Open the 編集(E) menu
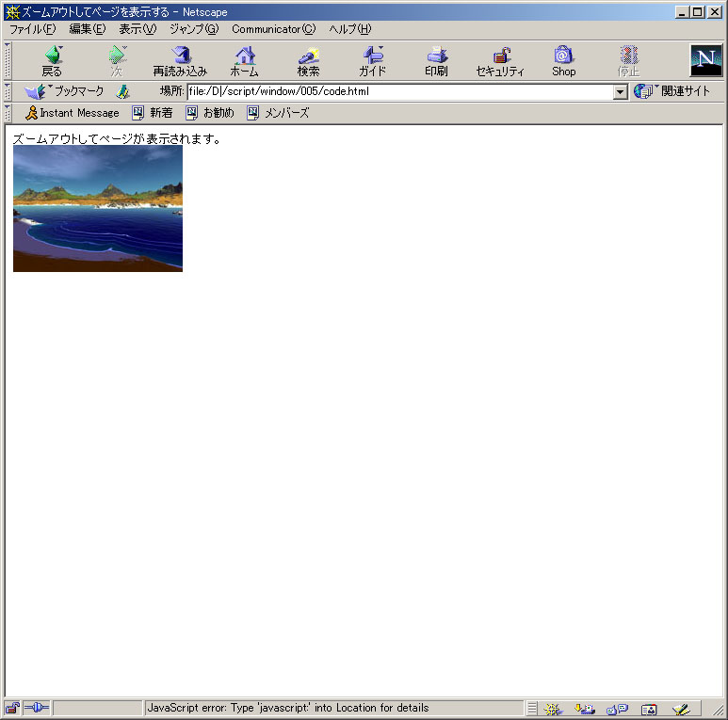728x720 pixels. (88, 29)
